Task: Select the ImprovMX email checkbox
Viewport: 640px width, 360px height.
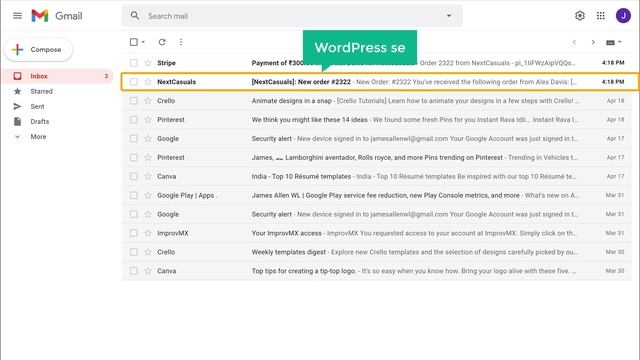Action: [x=133, y=233]
